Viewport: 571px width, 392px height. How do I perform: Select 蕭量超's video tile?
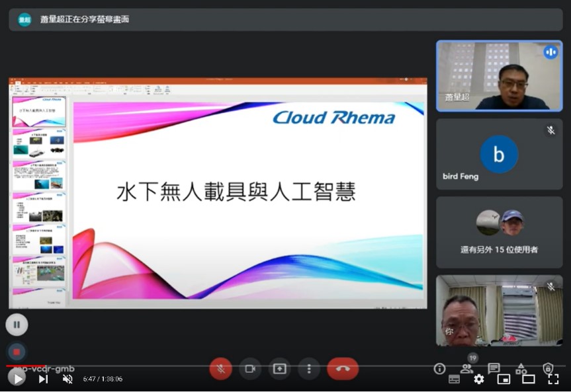[x=500, y=76]
